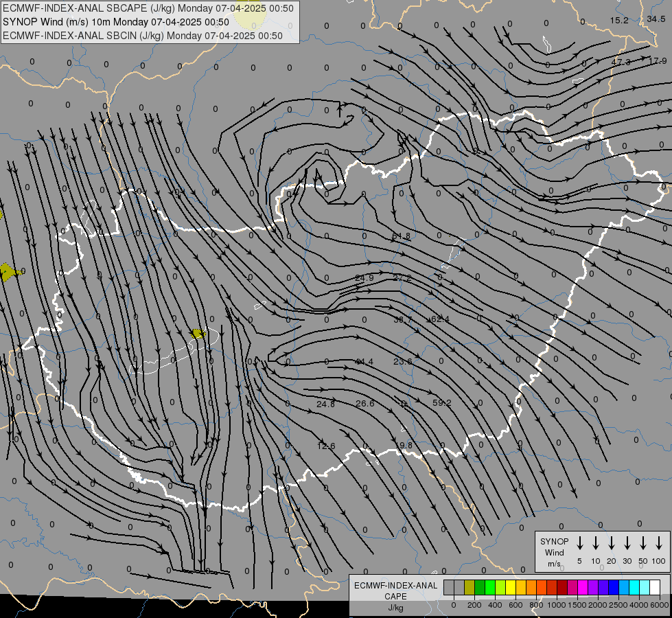Viewport: 672px width, 618px height.
Task: Click the olive CAPE patch beside the lake outline
Action: point(198,334)
